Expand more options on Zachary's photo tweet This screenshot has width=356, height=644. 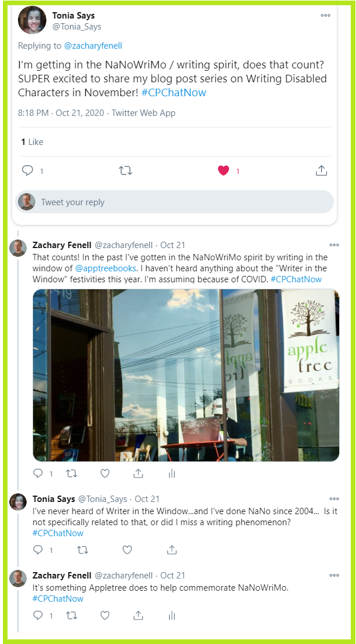point(335,245)
